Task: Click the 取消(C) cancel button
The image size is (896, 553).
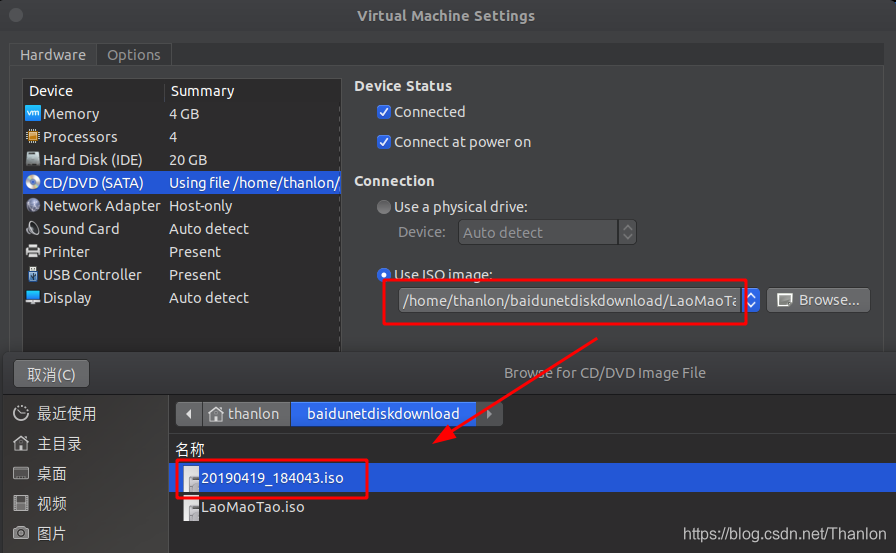Action: (x=51, y=374)
